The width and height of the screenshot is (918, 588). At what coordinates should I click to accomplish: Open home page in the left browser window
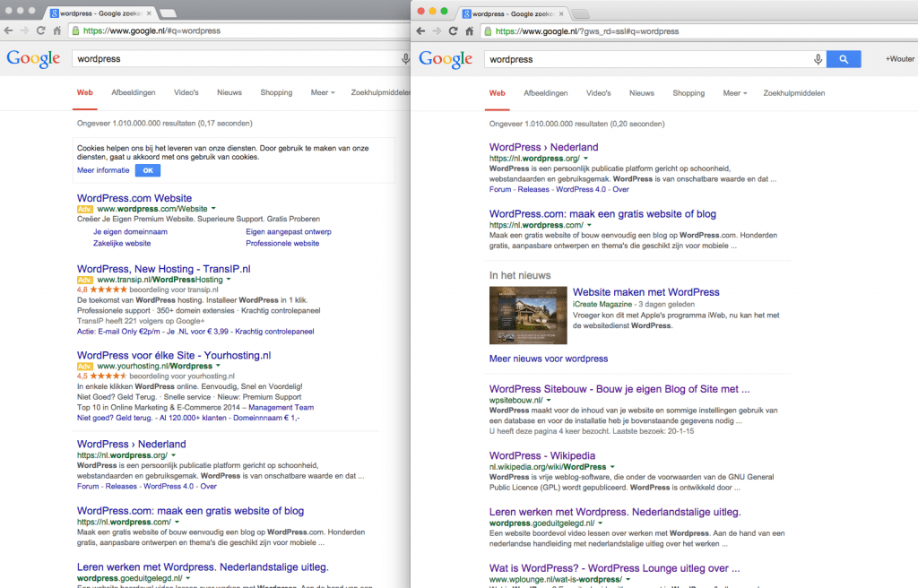[56, 30]
